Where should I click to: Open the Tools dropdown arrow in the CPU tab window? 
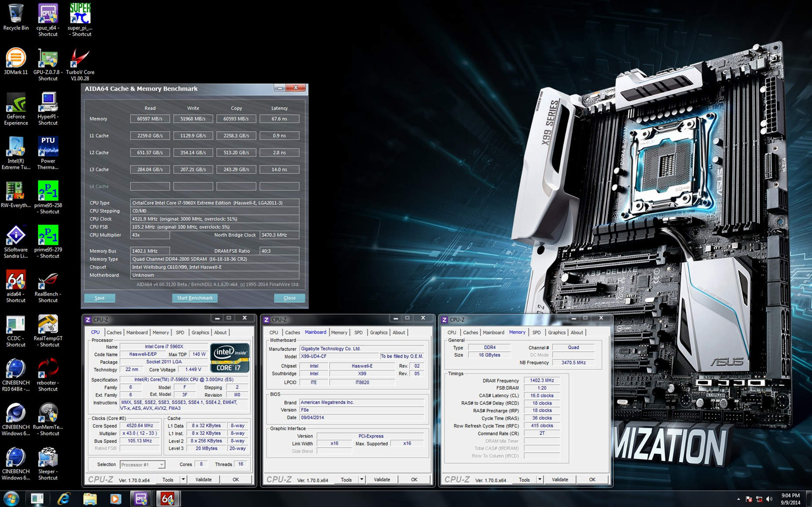point(183,479)
